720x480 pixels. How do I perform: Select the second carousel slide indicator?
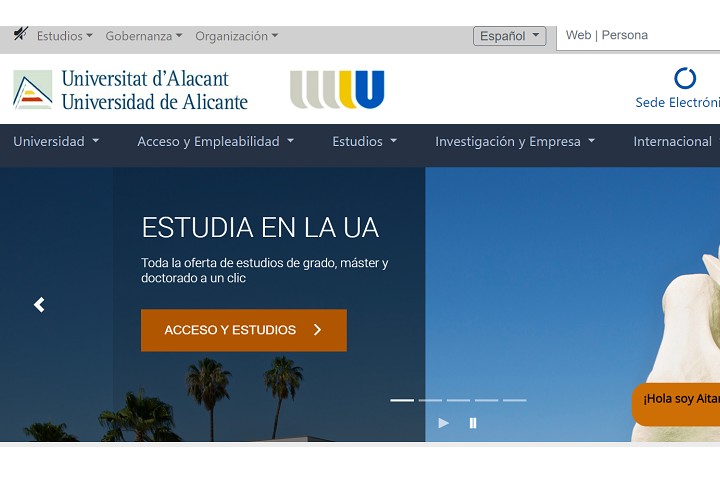point(430,401)
